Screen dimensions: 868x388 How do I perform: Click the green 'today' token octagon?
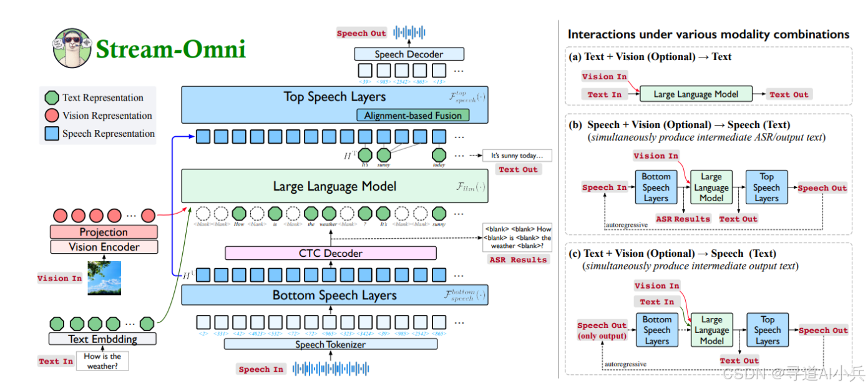pos(439,156)
